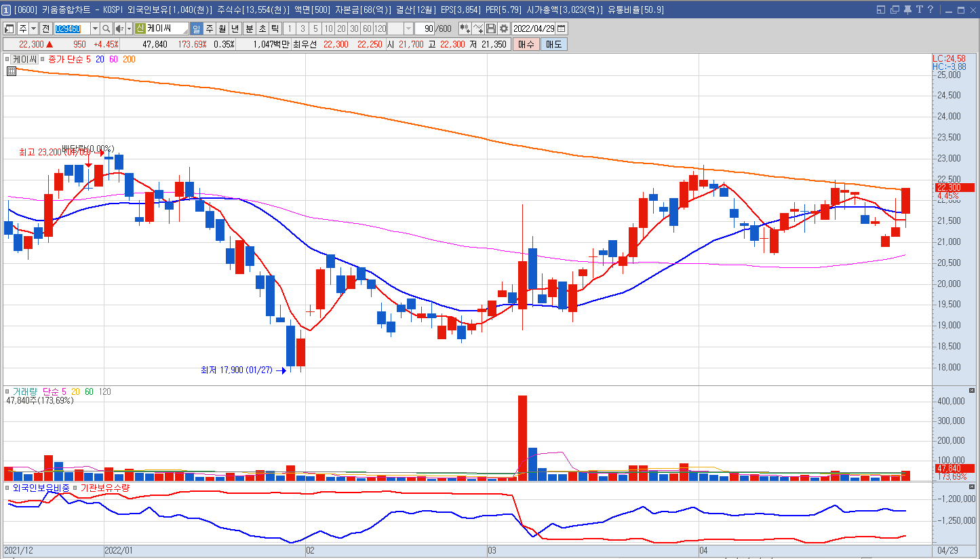Expand the stock code history dropdown
Image resolution: width=980 pixels, height=559 pixels.
[95, 28]
